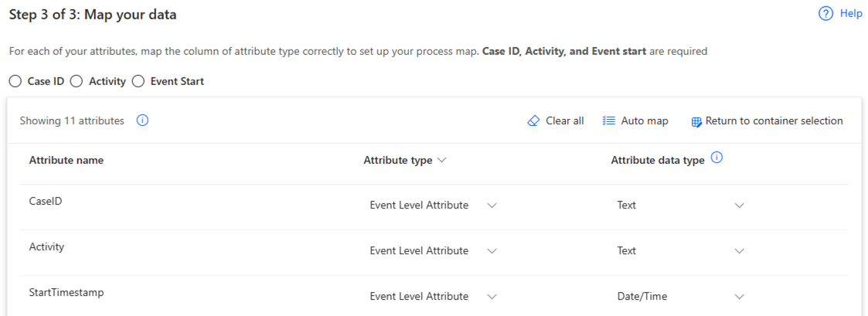Click the Return to container selection icon
This screenshot has height=316, width=868.
click(696, 121)
